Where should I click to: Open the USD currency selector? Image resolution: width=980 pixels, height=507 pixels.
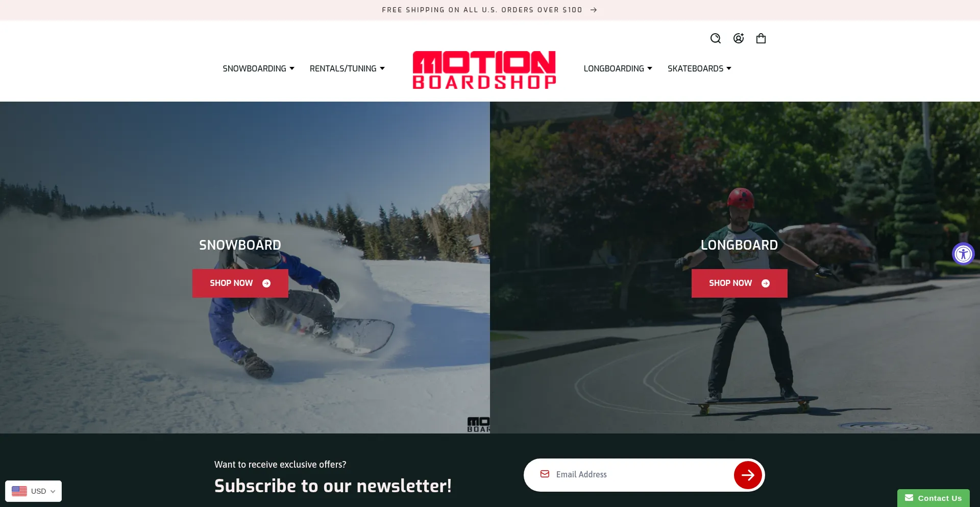pyautogui.click(x=34, y=491)
